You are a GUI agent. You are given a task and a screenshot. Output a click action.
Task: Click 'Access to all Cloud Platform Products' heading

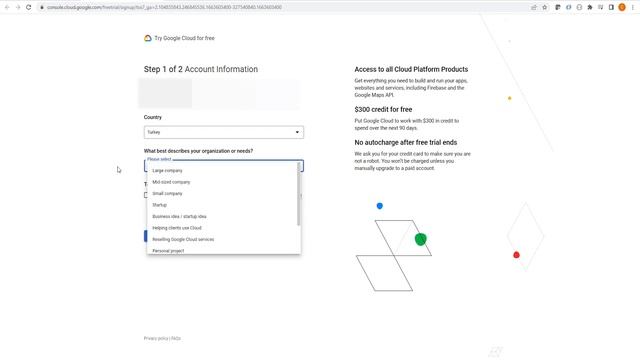pos(411,69)
